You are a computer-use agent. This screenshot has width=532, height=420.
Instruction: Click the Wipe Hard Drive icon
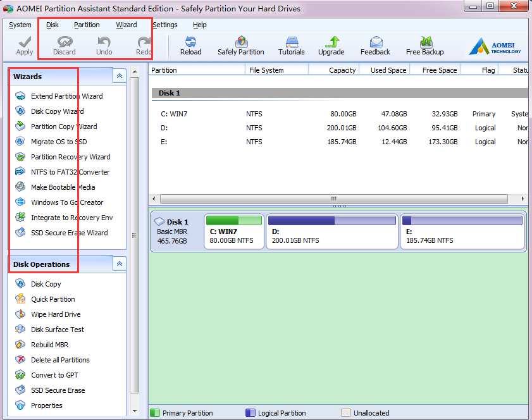coord(20,314)
